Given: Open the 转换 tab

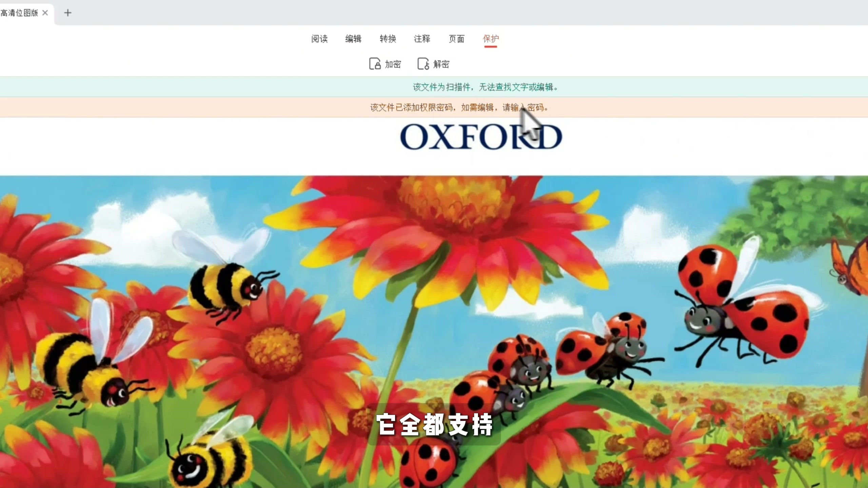Looking at the screenshot, I should [388, 39].
